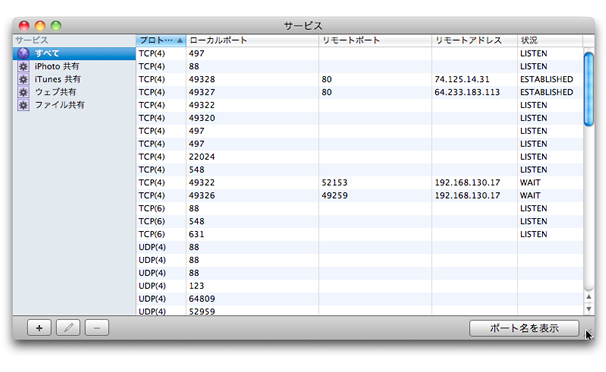
Task: Click remote port 49259
Action: 334,195
